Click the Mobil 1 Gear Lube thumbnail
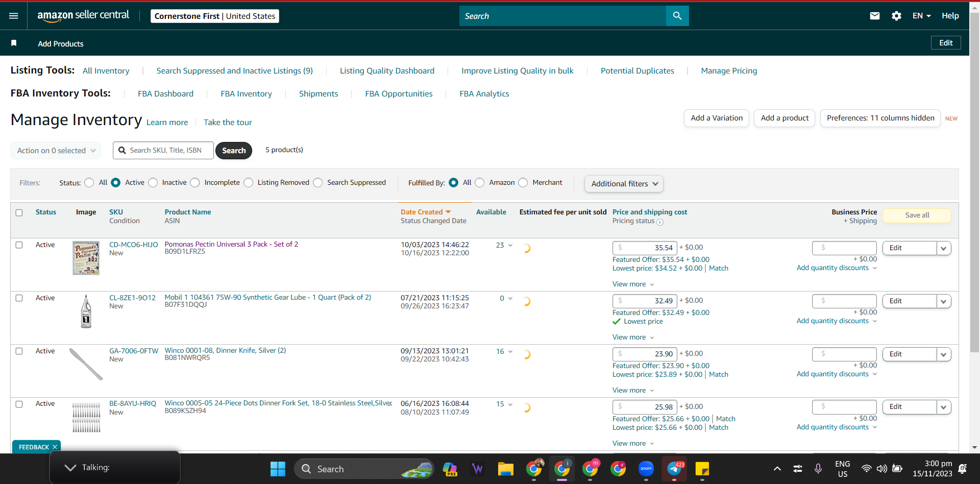The width and height of the screenshot is (980, 484). click(86, 311)
